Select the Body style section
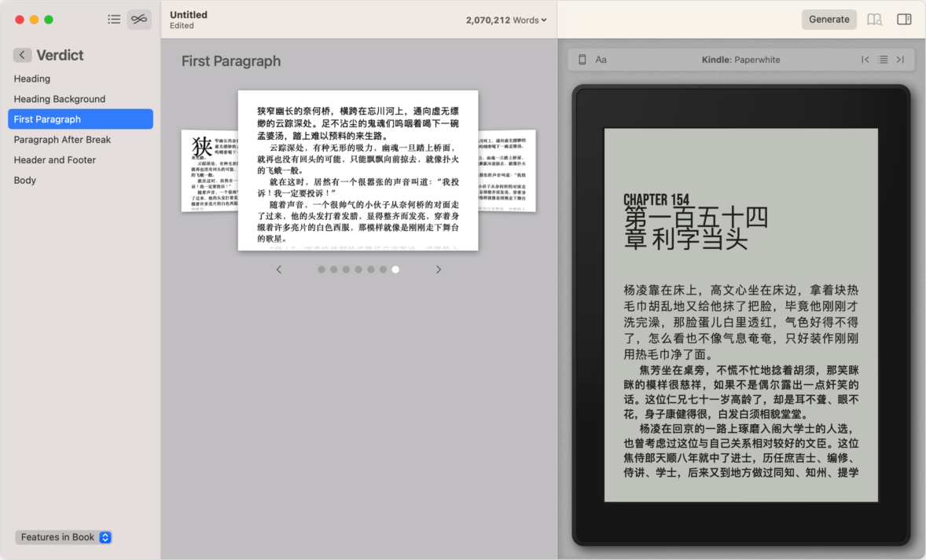This screenshot has width=926, height=560. [80, 181]
